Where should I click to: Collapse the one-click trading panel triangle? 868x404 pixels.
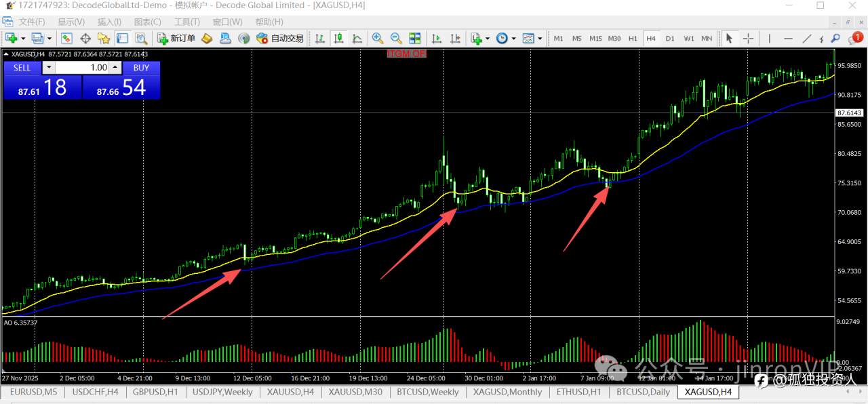point(7,54)
